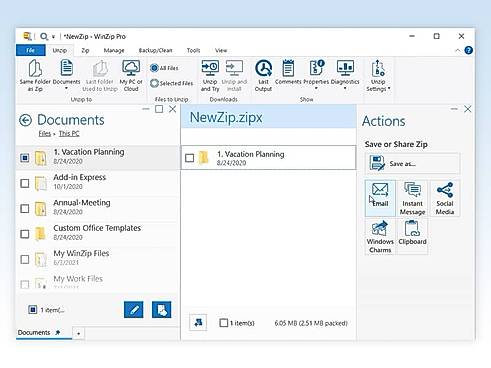Switch to the Backup/Clean ribbon tab
Screen dimensions: 491x368
[x=155, y=50]
